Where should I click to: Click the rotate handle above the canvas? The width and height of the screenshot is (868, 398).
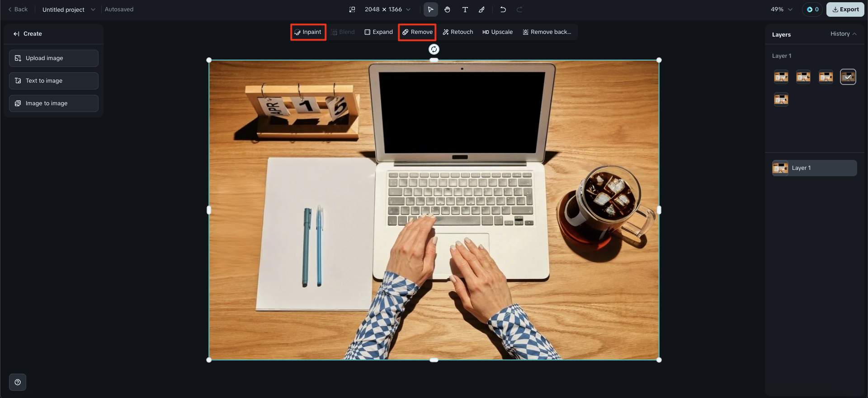[434, 49]
